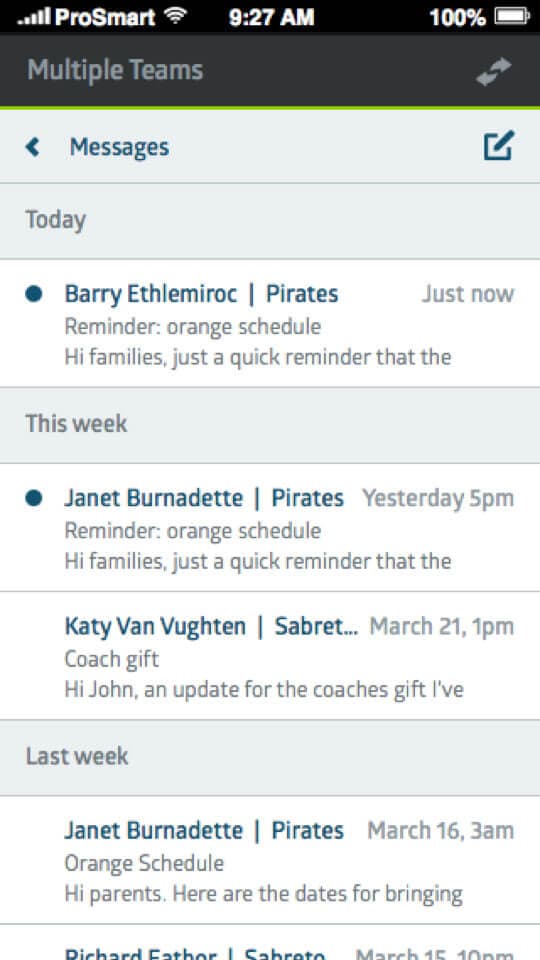The width and height of the screenshot is (540, 960).
Task: Click unread dot beside Barry Ethlemiroc
Action: click(x=34, y=294)
